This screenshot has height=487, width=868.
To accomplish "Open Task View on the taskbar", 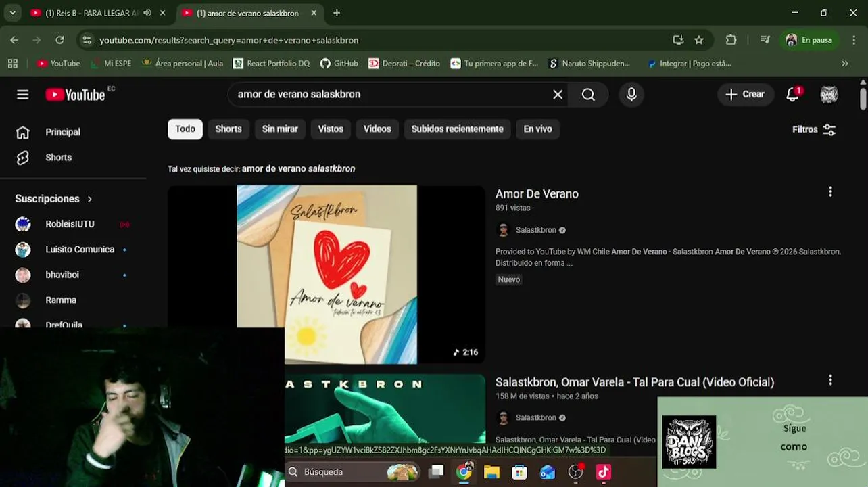I will pyautogui.click(x=436, y=472).
